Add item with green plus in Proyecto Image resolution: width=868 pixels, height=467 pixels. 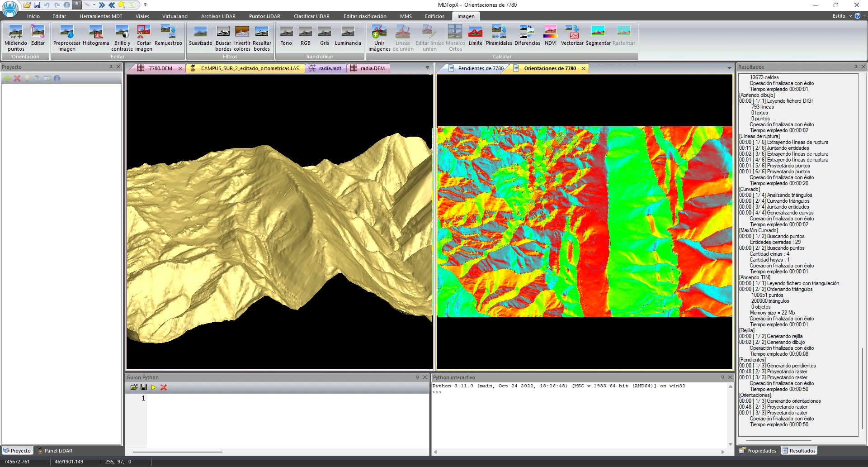click(x=7, y=78)
